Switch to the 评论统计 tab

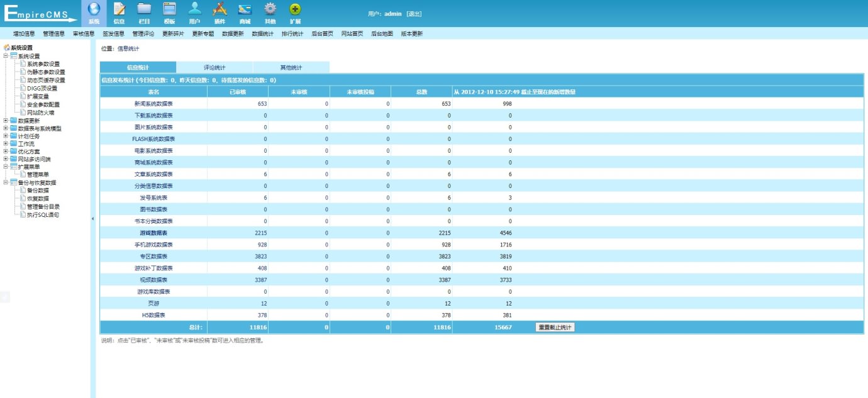(x=214, y=67)
